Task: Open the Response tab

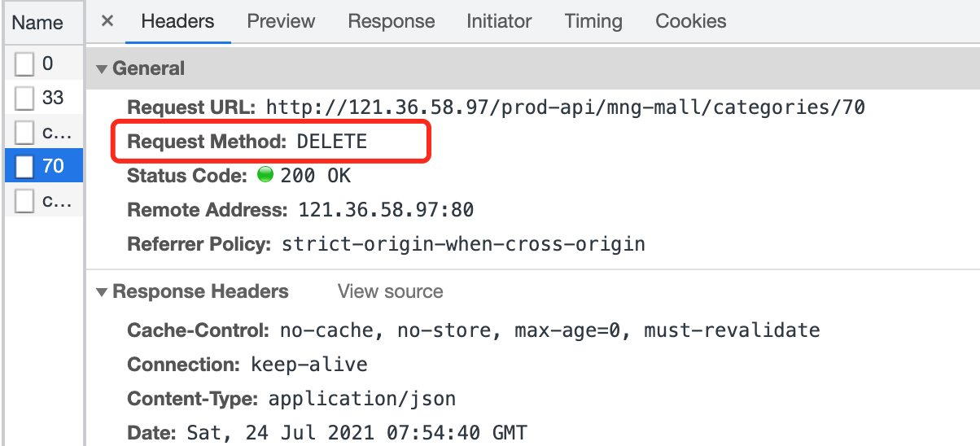Action: 391,21
